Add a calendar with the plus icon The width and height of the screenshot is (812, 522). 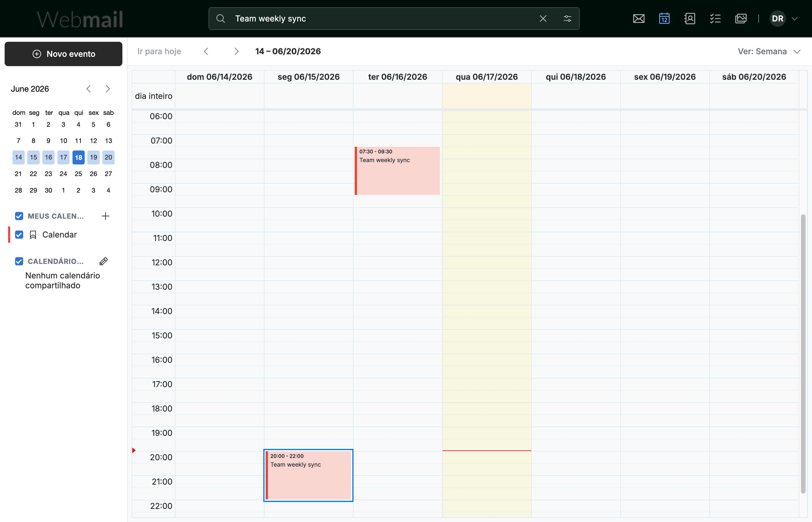click(105, 216)
